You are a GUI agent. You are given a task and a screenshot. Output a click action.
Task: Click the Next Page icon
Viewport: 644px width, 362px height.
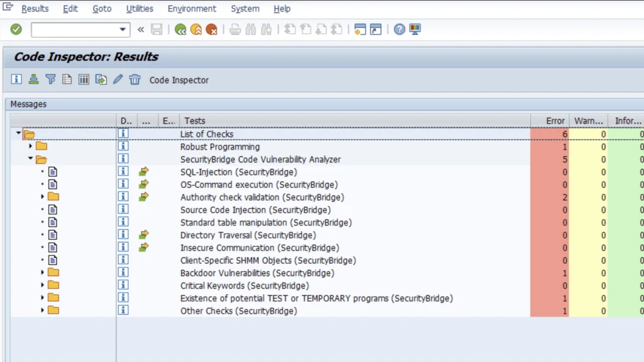(321, 29)
